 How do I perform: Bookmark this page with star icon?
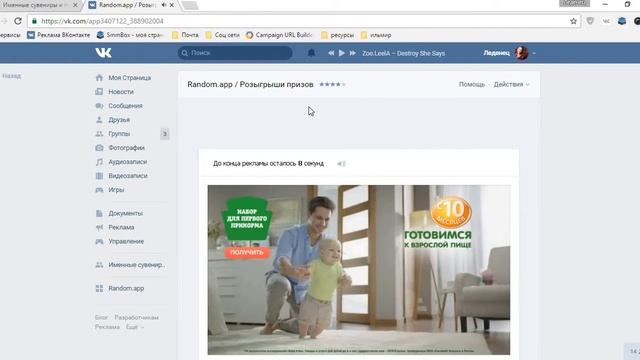click(573, 21)
